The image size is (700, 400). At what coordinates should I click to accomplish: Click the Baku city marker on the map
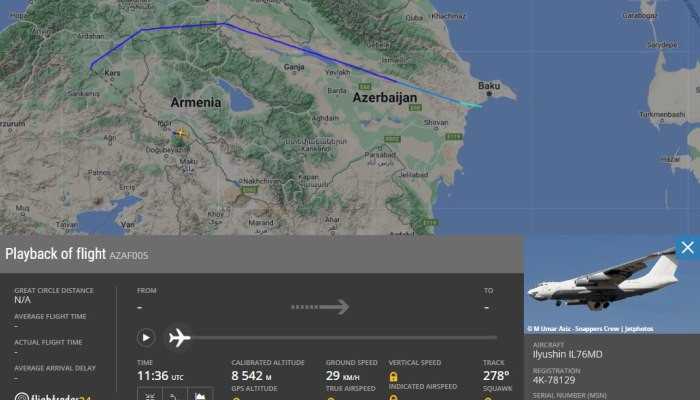(489, 94)
